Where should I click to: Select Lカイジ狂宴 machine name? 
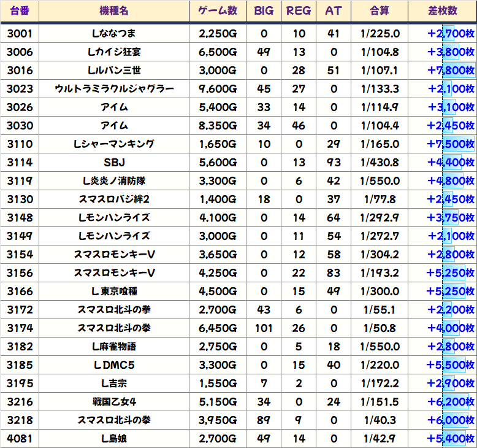114,52
